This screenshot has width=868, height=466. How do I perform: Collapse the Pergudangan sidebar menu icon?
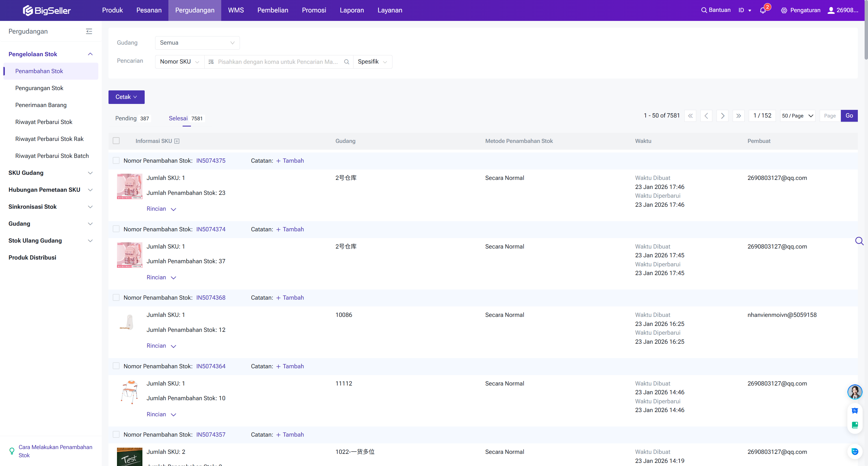click(x=89, y=31)
